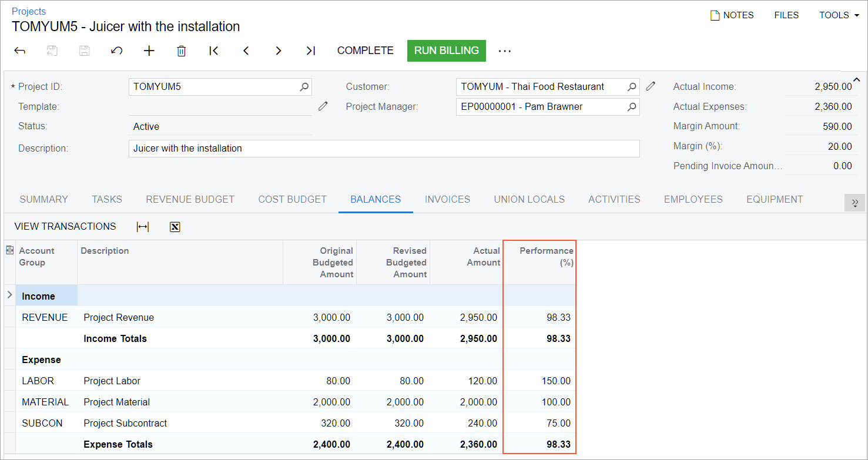
Task: Click the fit-to-screen columns icon
Action: pyautogui.click(x=143, y=227)
